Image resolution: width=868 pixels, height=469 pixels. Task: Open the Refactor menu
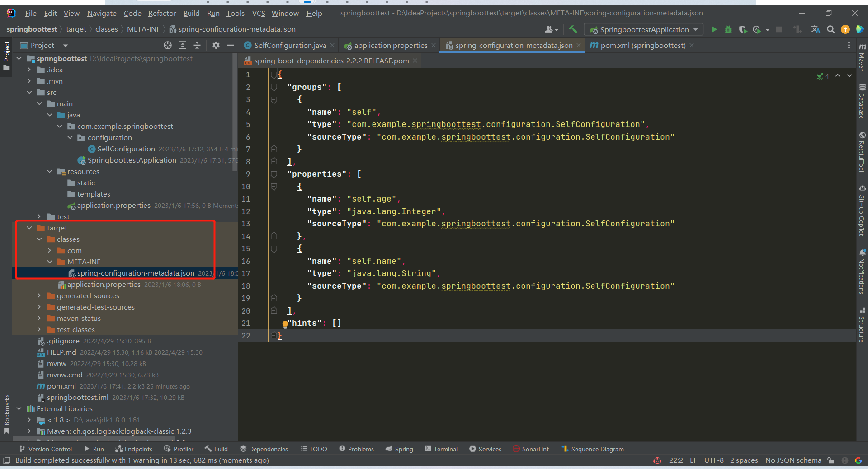pos(162,13)
